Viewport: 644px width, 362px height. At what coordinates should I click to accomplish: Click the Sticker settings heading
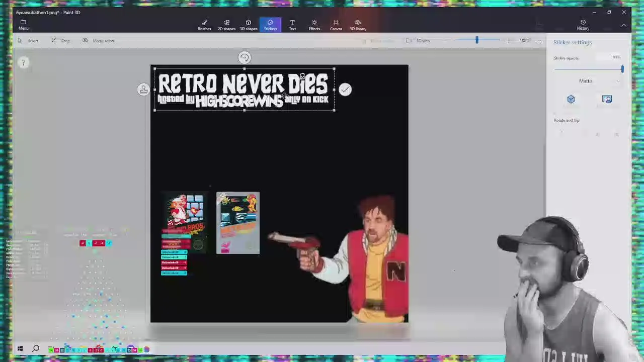click(573, 42)
